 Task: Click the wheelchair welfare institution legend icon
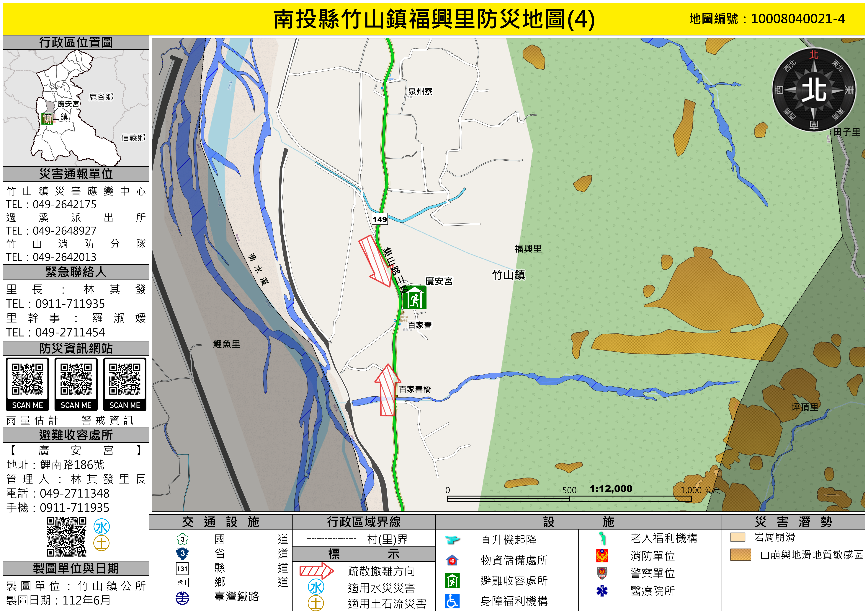(452, 601)
